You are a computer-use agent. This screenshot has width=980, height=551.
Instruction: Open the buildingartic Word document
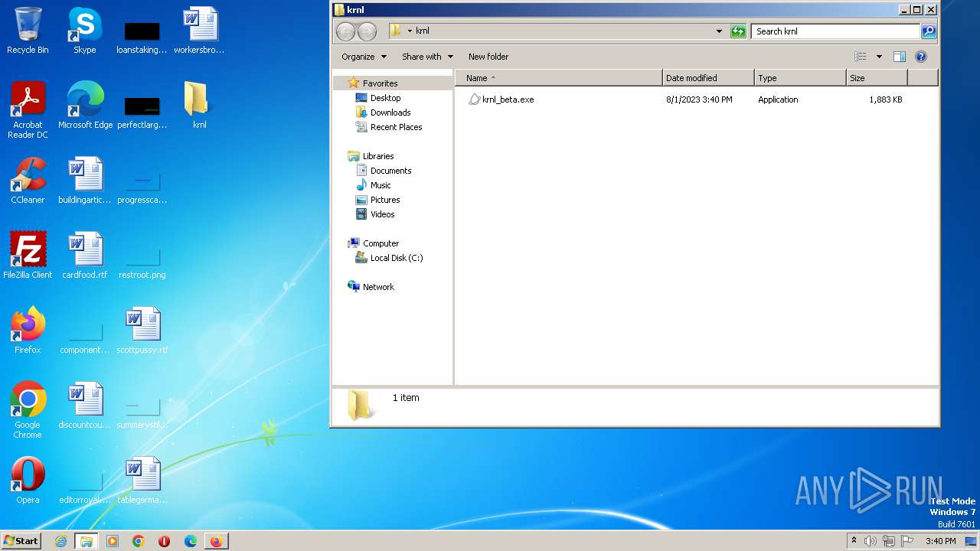(85, 180)
